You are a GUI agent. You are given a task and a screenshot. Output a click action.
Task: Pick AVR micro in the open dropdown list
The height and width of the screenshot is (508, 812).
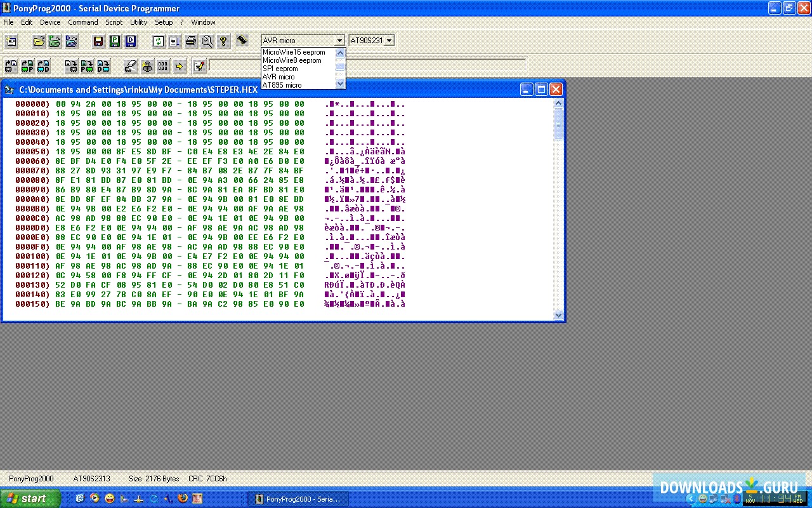pos(298,77)
